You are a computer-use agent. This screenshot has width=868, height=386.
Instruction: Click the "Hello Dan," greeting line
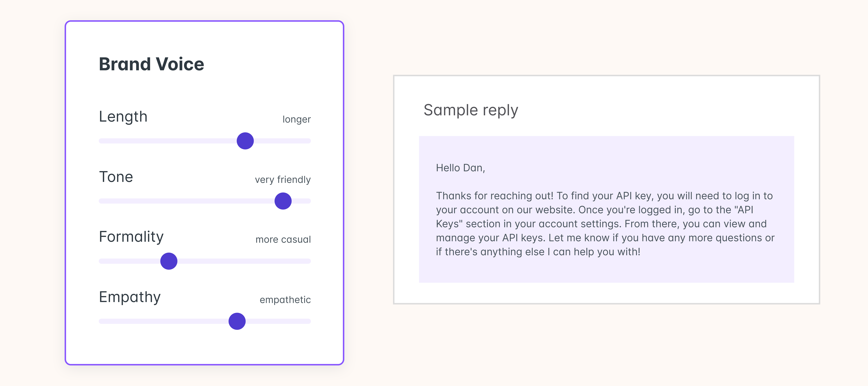[460, 168]
